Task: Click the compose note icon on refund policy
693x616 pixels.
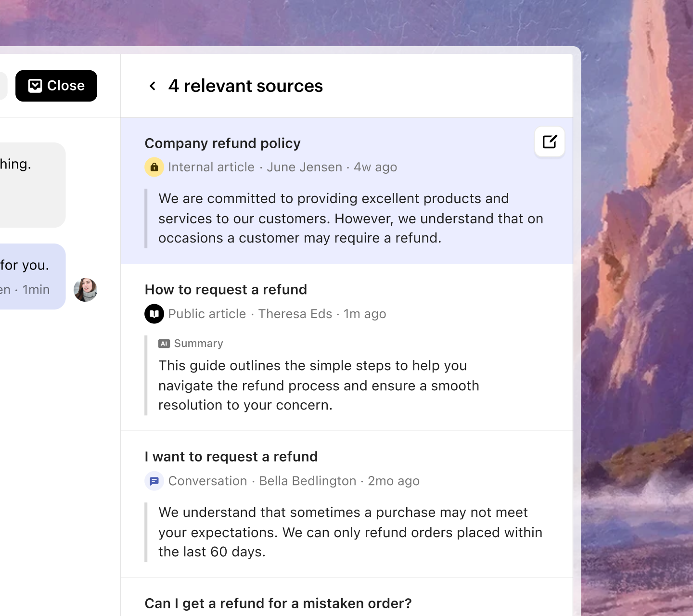Action: tap(550, 142)
